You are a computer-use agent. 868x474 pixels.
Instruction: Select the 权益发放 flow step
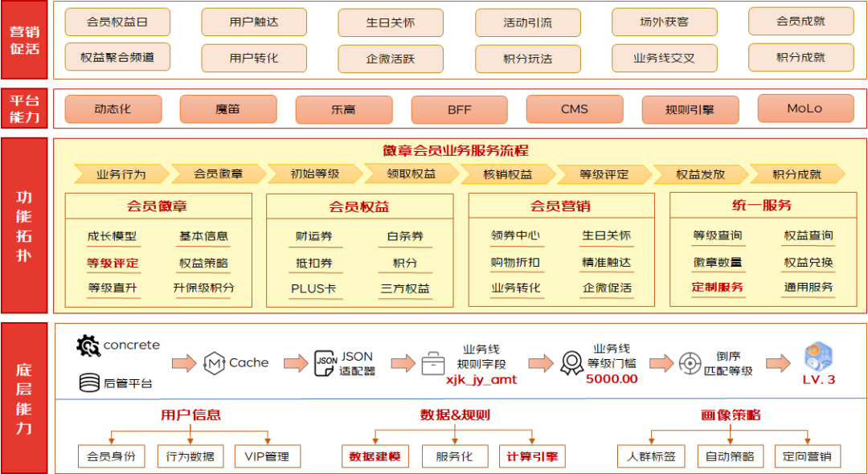tap(700, 174)
